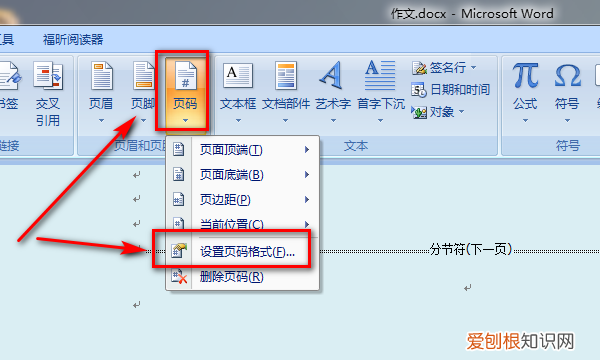Viewport: 600px width, 360px height.
Task: Click the Current Position (当前位置) menu icon
Action: coord(178,223)
